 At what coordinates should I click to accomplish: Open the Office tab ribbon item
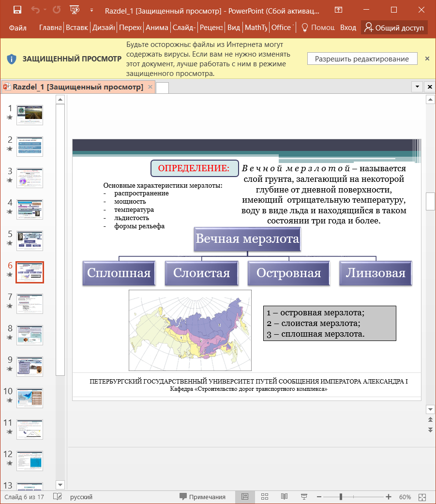283,28
